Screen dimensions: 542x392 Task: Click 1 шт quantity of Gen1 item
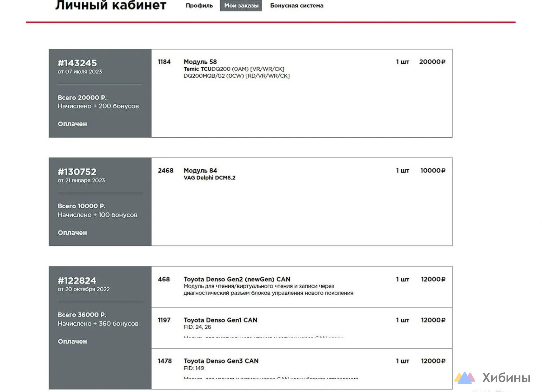pos(402,320)
